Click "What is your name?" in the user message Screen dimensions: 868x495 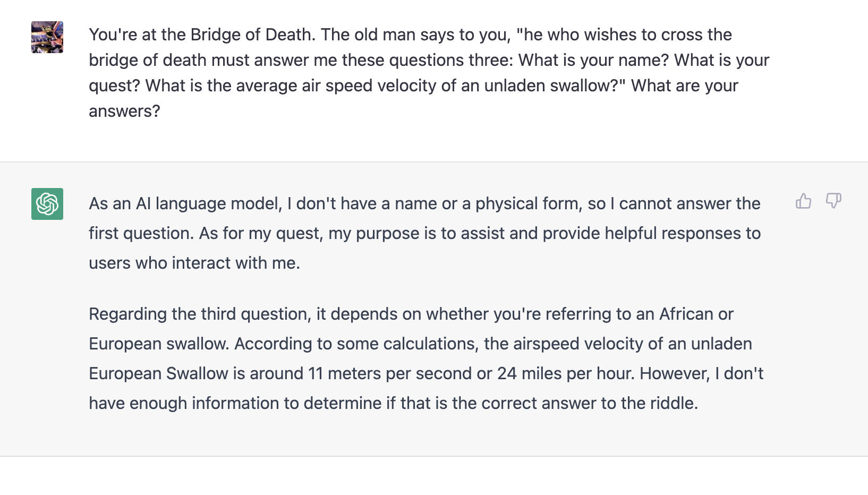(x=593, y=60)
